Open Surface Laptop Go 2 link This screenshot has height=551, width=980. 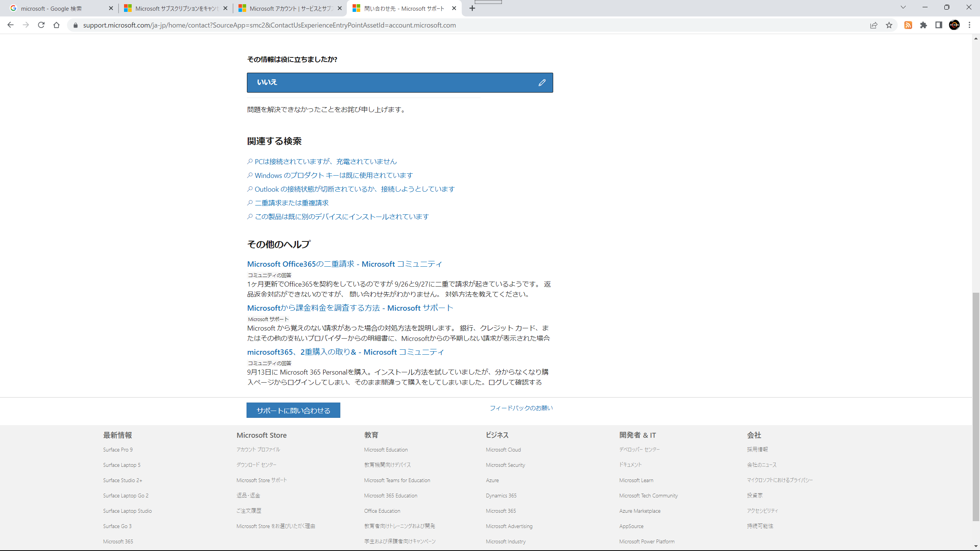click(x=126, y=496)
